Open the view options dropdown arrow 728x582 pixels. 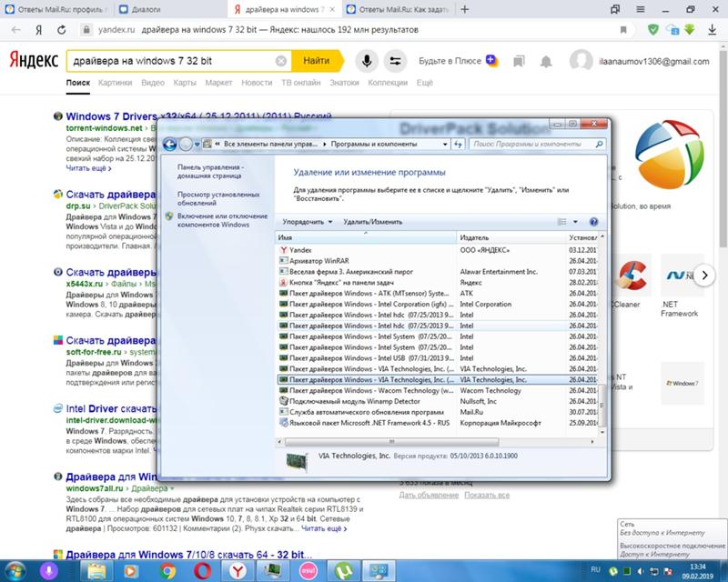(x=575, y=222)
